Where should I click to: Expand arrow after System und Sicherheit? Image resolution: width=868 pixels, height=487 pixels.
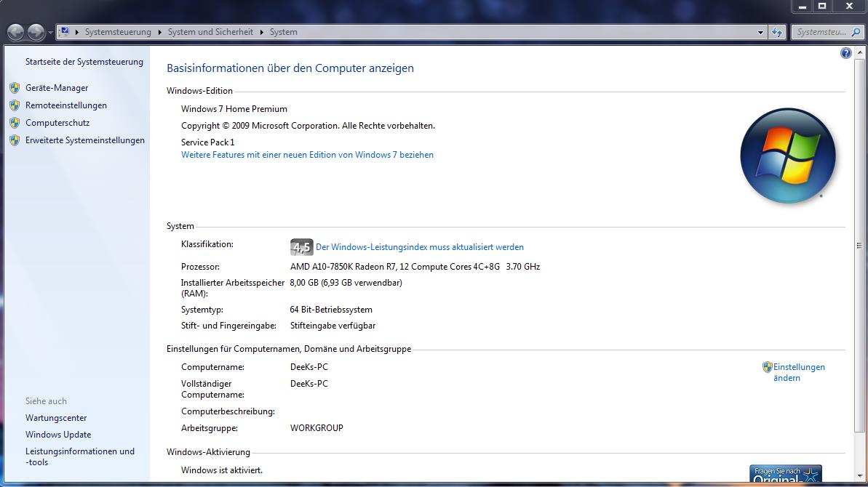coord(261,32)
